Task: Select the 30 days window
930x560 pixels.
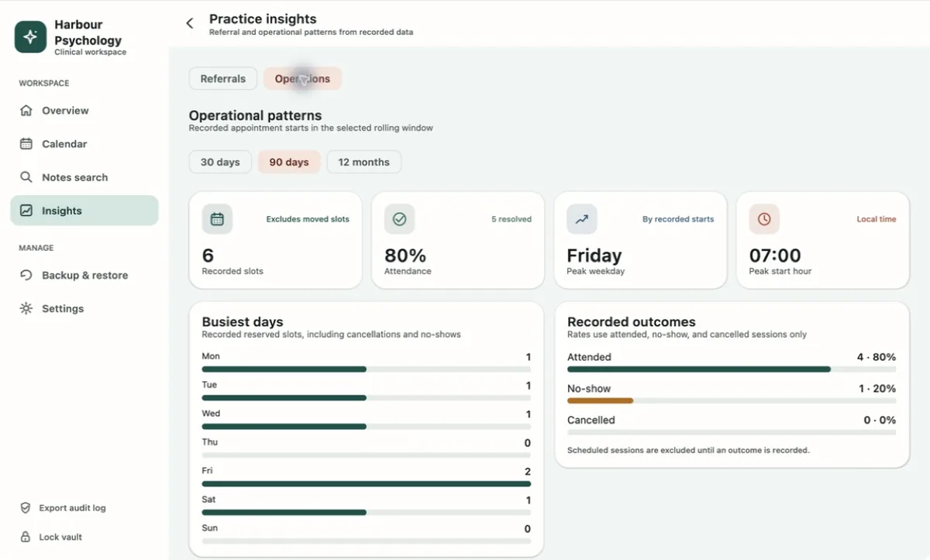Action: [220, 162]
